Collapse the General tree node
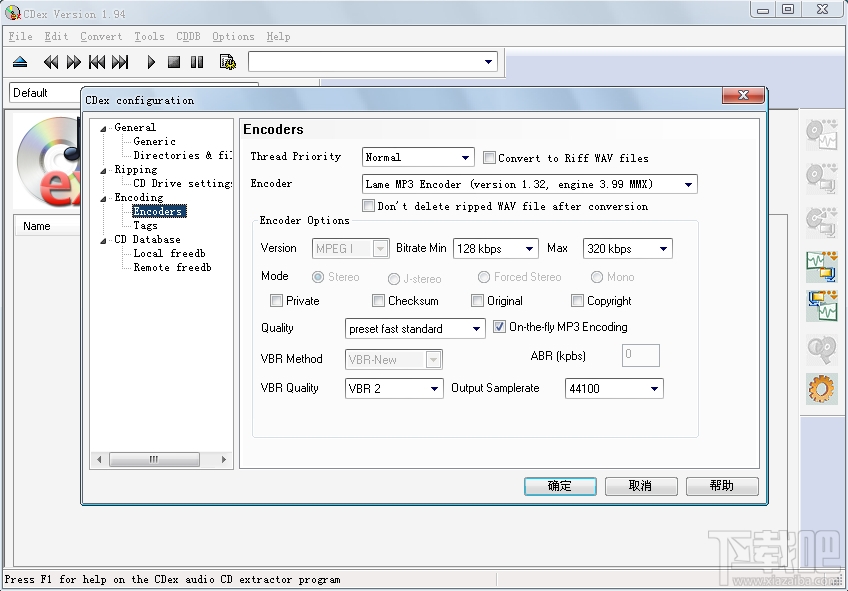The width and height of the screenshot is (848, 591). tap(103, 129)
